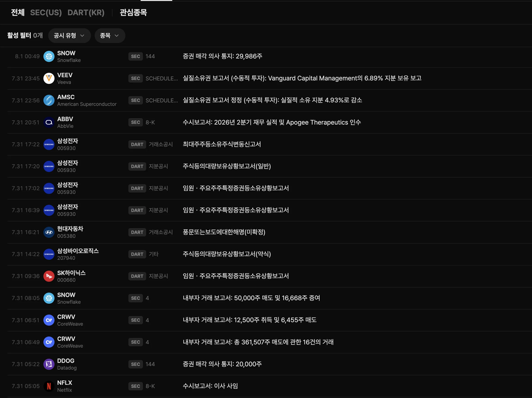The image size is (532, 398).
Task: Select the SK하이닉스 stock name
Action: [71, 273]
